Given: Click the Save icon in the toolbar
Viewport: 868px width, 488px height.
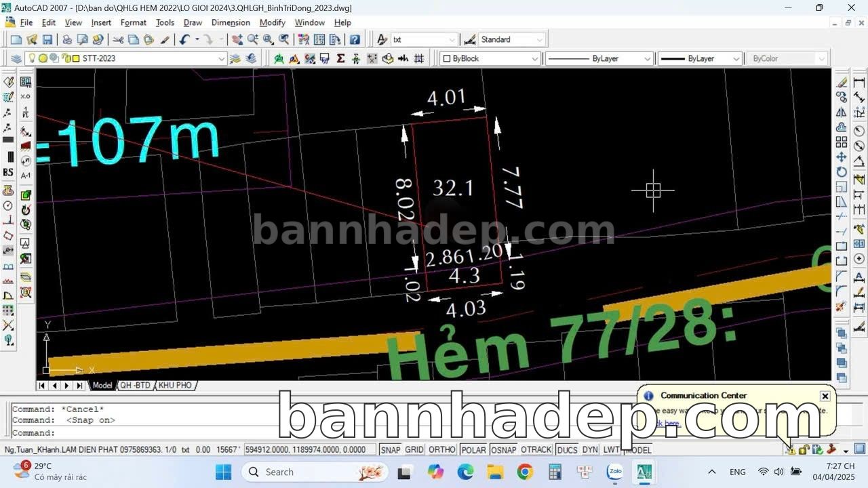Looking at the screenshot, I should 47,40.
